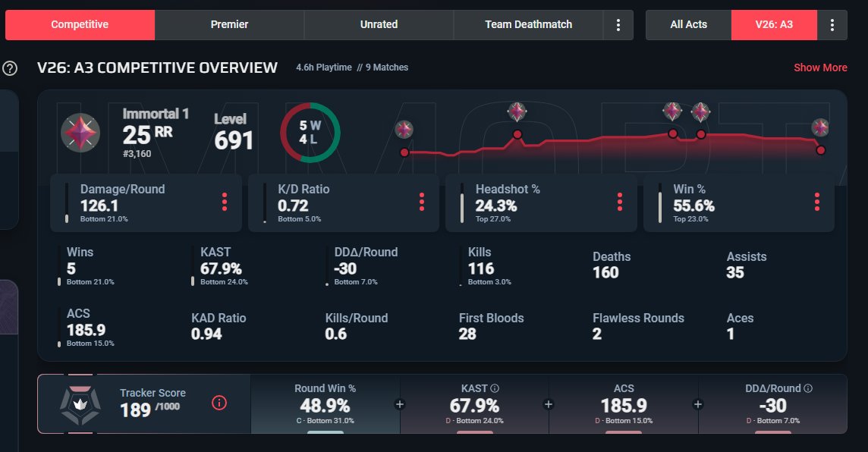868x452 pixels.
Task: Click the Immortal 1 rank badge icon
Action: (80, 133)
